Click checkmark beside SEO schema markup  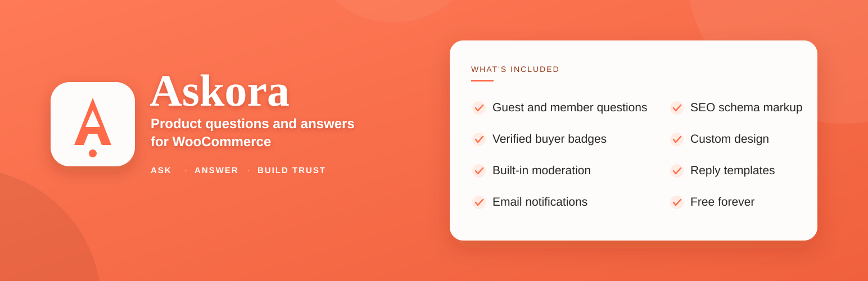coord(677,108)
